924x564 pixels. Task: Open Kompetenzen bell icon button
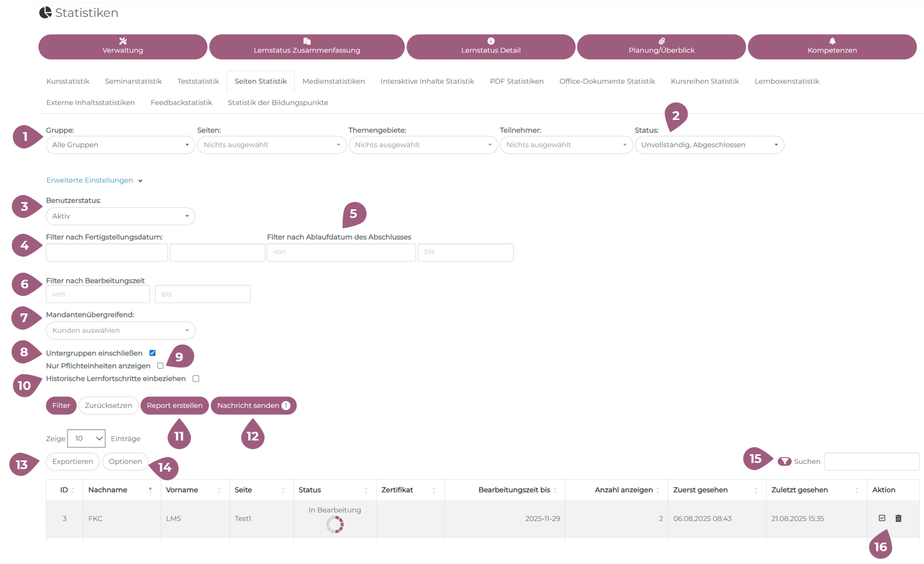click(832, 47)
